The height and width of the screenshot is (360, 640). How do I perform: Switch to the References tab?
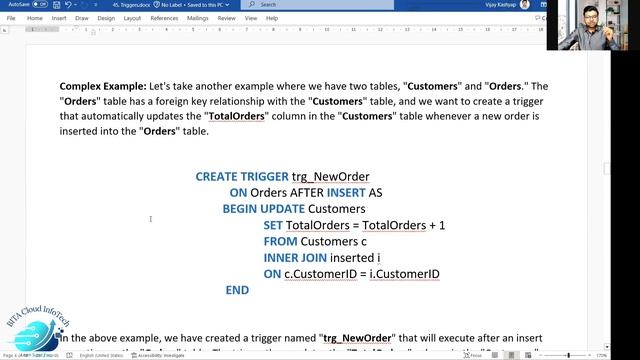(x=164, y=18)
